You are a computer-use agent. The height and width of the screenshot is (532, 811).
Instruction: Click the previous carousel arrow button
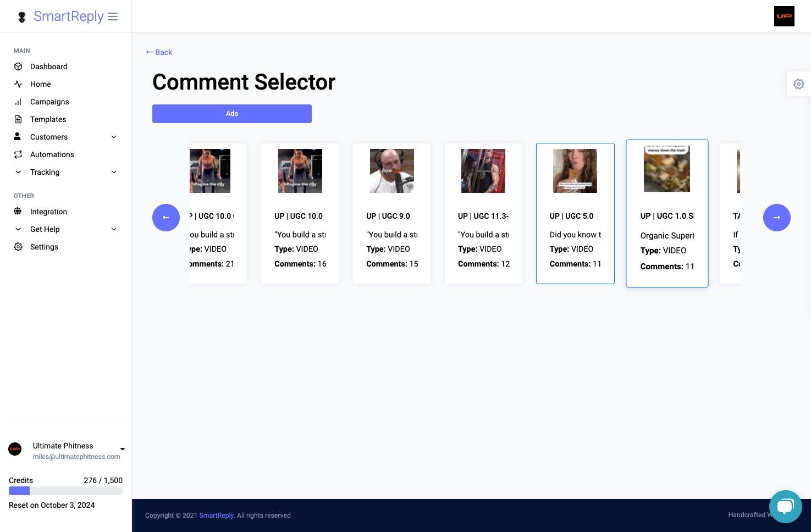[x=166, y=218]
